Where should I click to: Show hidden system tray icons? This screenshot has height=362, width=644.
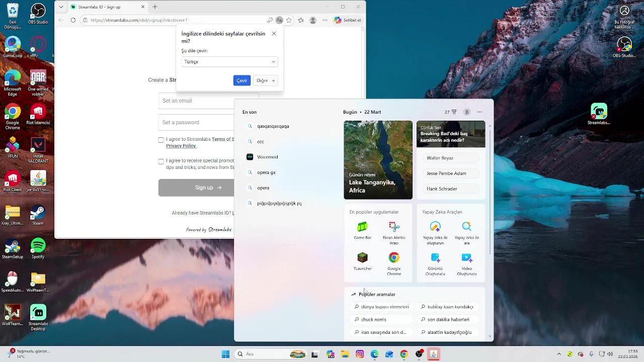tap(558, 354)
